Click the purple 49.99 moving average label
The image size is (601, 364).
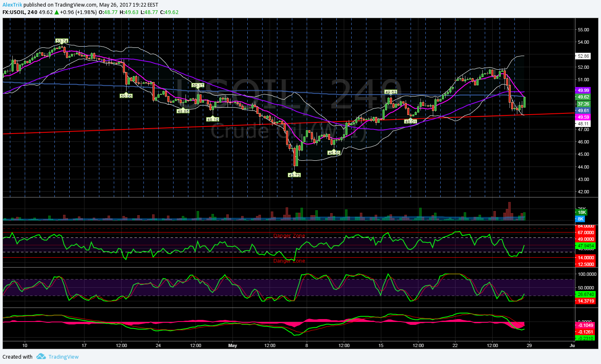pos(583,90)
